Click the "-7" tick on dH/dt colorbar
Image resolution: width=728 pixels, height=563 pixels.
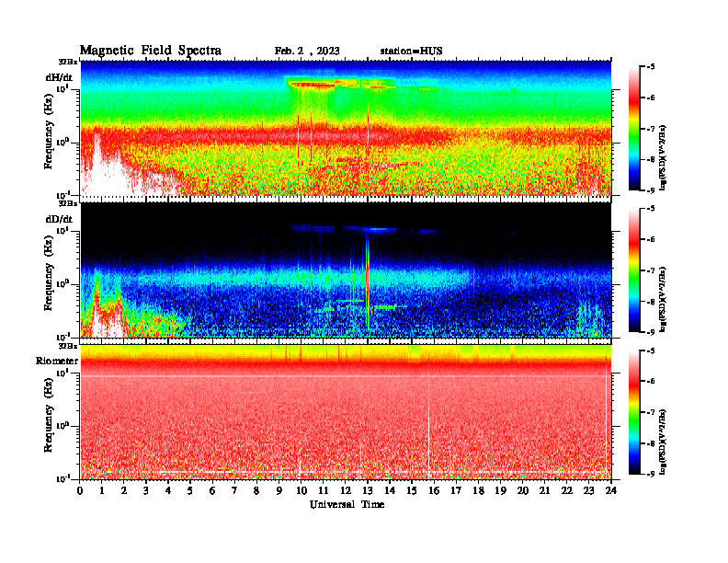(x=650, y=129)
